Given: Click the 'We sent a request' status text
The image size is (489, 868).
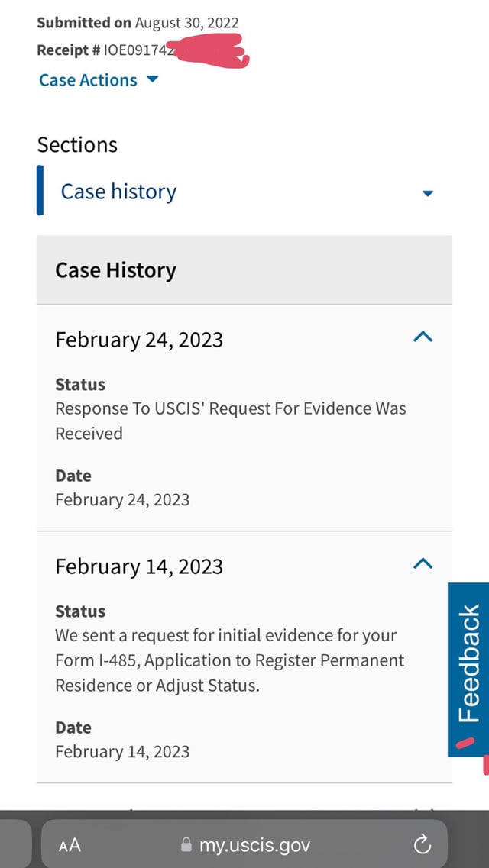Looking at the screenshot, I should tap(230, 660).
